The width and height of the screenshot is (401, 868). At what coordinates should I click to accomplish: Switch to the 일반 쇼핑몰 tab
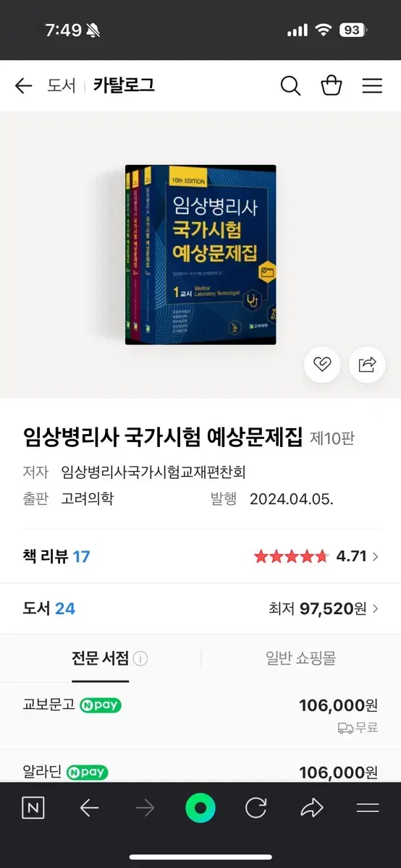point(300,658)
